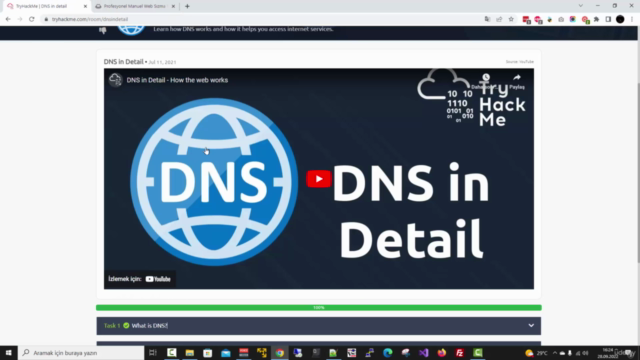Viewport: 640px width, 360px height.
Task: Click the Windows search box 'Aramak için buraya yazın'
Action: point(81,353)
